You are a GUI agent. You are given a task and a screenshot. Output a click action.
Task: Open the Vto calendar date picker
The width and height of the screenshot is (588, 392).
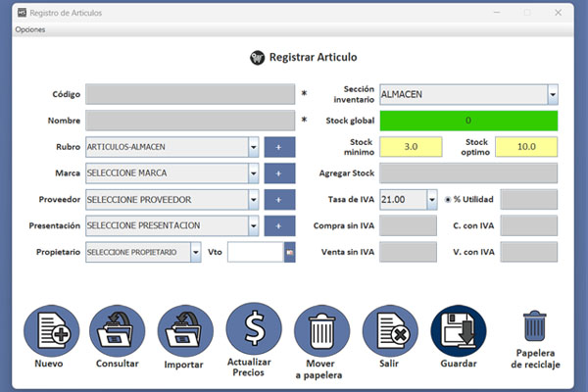coord(290,253)
